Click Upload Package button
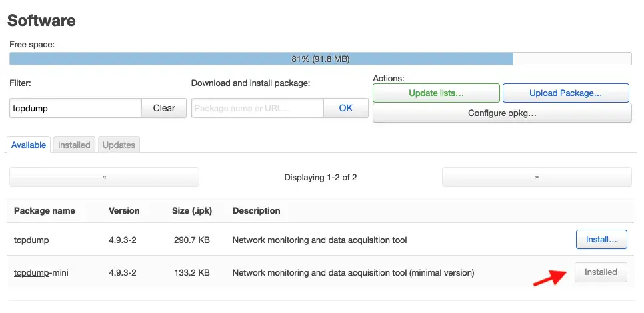644x313 pixels. 565,93
